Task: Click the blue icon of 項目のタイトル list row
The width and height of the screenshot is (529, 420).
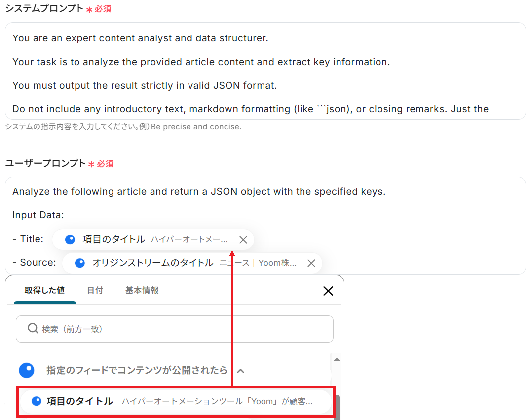Action: click(36, 401)
